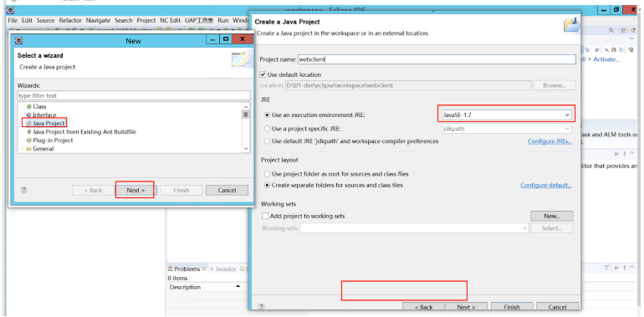
Task: Click New... working set button
Action: click(x=552, y=216)
